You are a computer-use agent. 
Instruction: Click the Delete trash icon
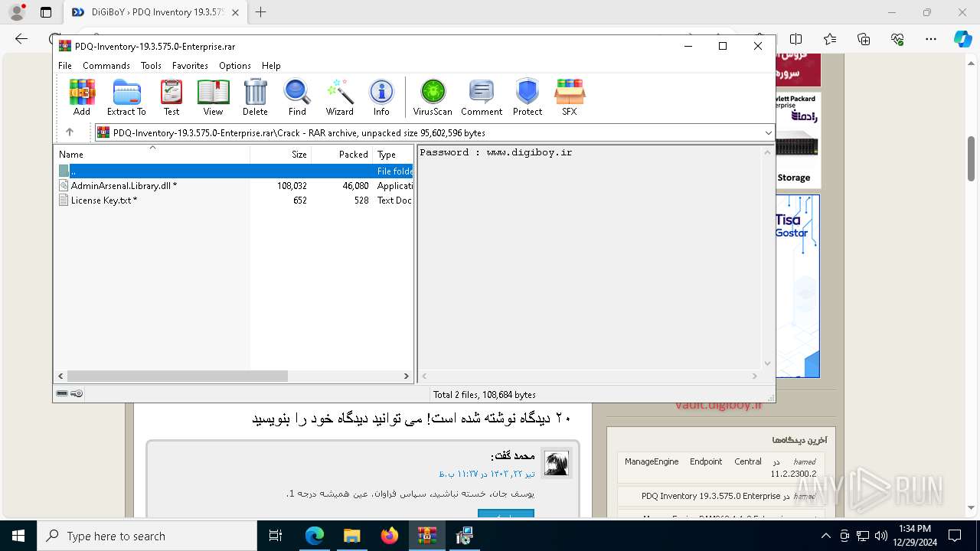pyautogui.click(x=255, y=97)
